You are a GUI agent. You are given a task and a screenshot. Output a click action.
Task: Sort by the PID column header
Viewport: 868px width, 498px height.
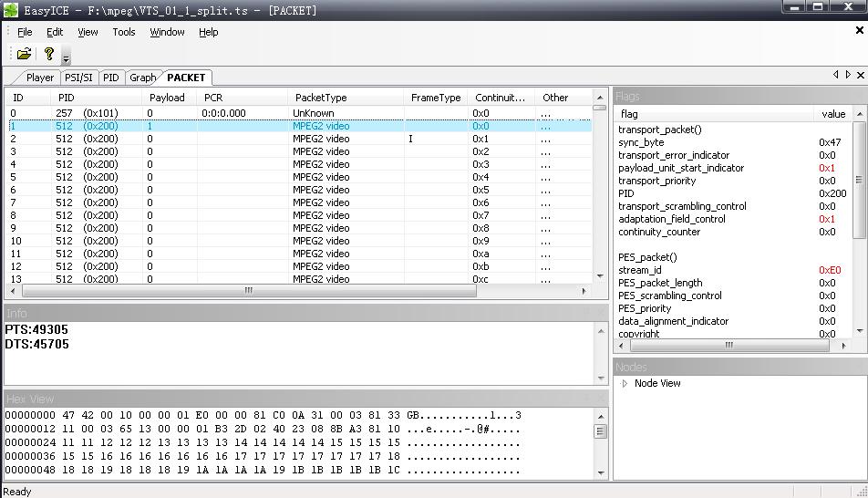pyautogui.click(x=98, y=98)
